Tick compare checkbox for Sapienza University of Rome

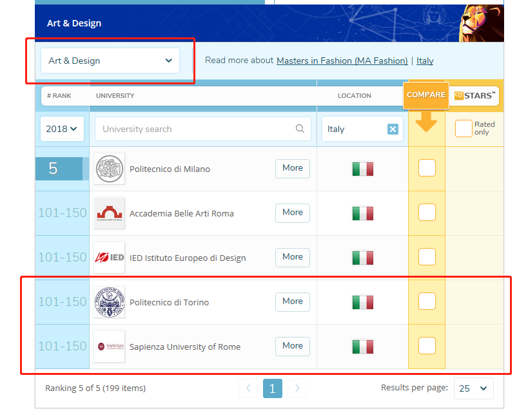coord(427,346)
